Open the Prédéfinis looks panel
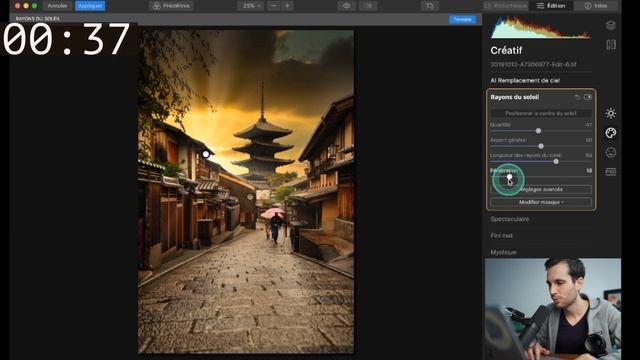The height and width of the screenshot is (360, 640). 171,6
